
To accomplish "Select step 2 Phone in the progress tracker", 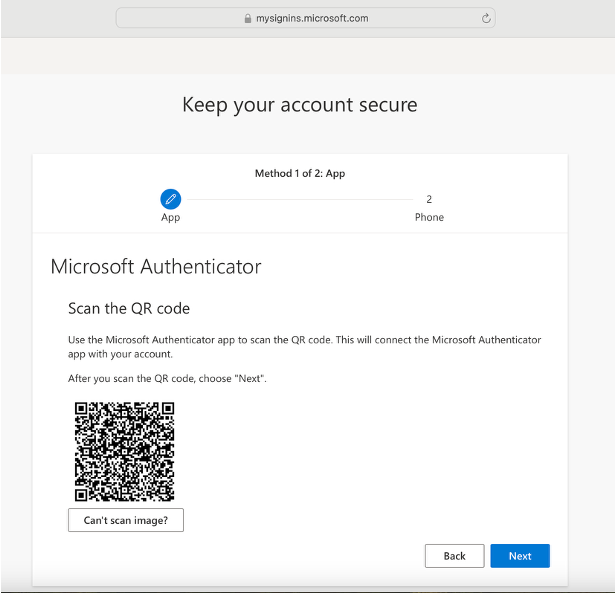I will pos(429,199).
